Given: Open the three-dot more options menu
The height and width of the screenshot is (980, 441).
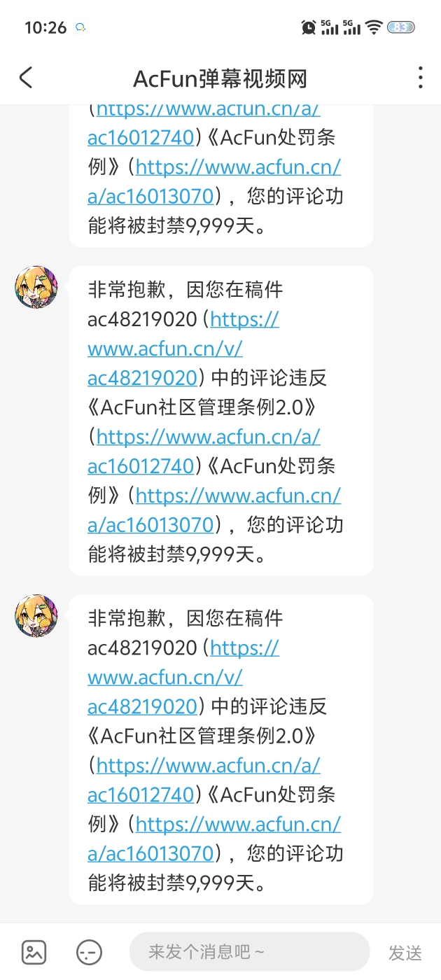Looking at the screenshot, I should 420,78.
